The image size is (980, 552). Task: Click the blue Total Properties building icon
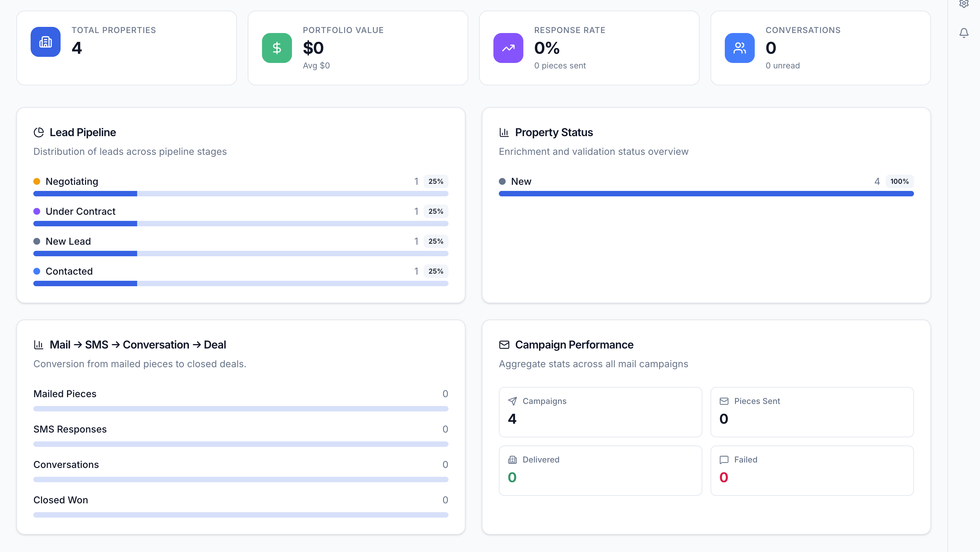tap(45, 42)
